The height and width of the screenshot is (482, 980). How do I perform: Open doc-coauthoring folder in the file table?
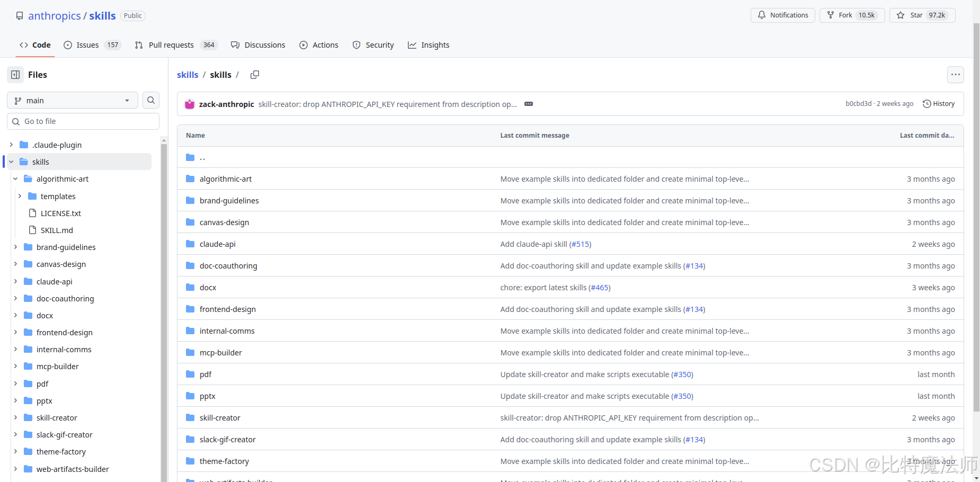[228, 266]
